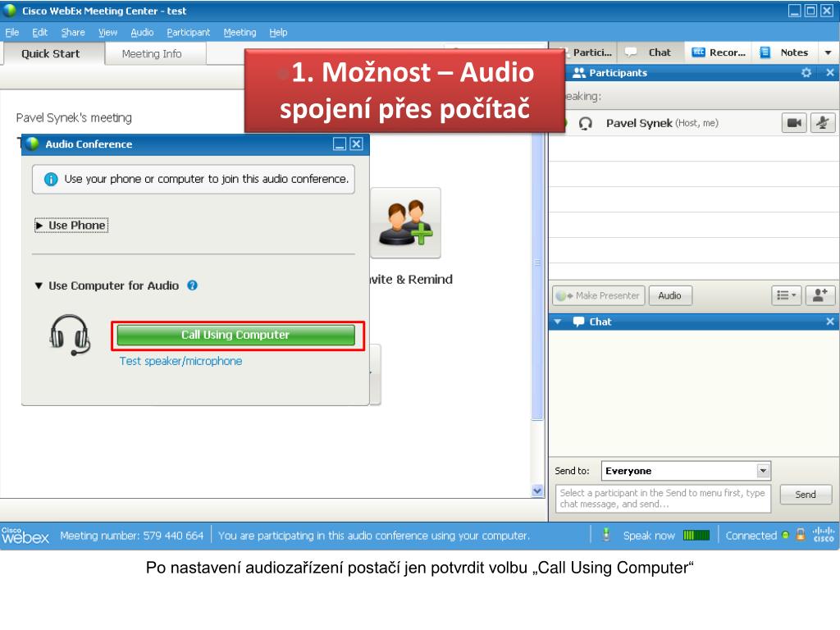Toggle the Recorder panel button
The height and width of the screenshot is (630, 840).
coord(719,52)
